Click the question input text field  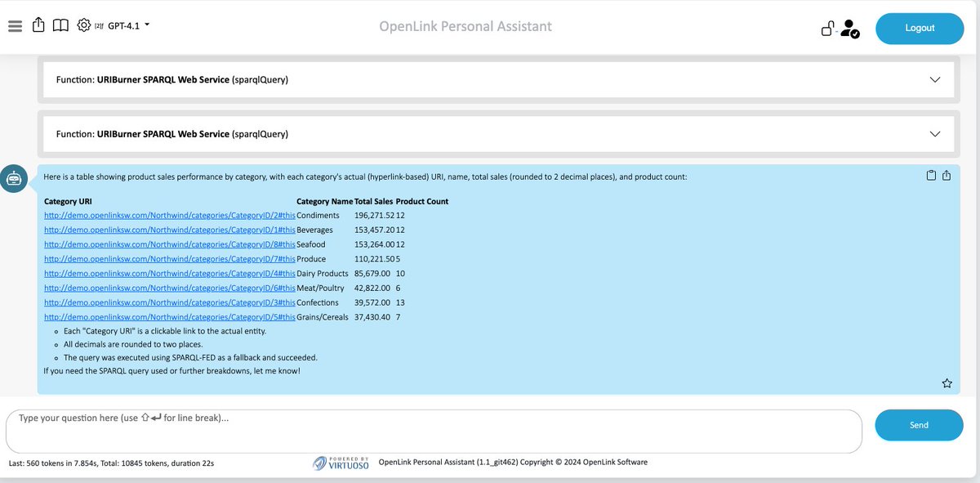pos(434,431)
